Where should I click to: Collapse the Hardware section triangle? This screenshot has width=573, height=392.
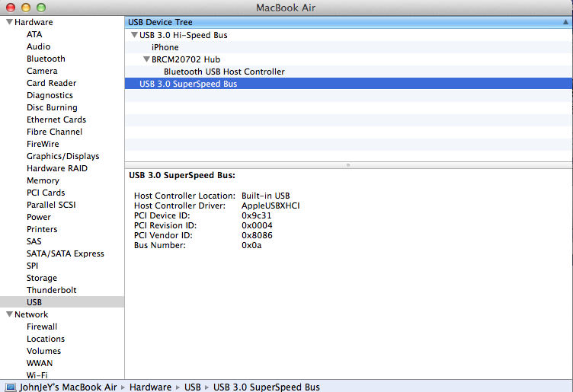10,22
